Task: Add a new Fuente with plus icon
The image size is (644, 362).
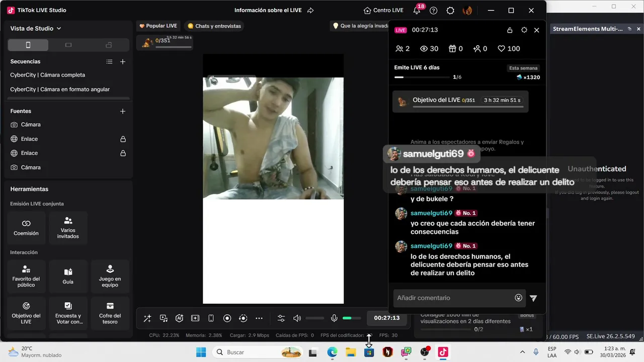Action: tap(123, 111)
